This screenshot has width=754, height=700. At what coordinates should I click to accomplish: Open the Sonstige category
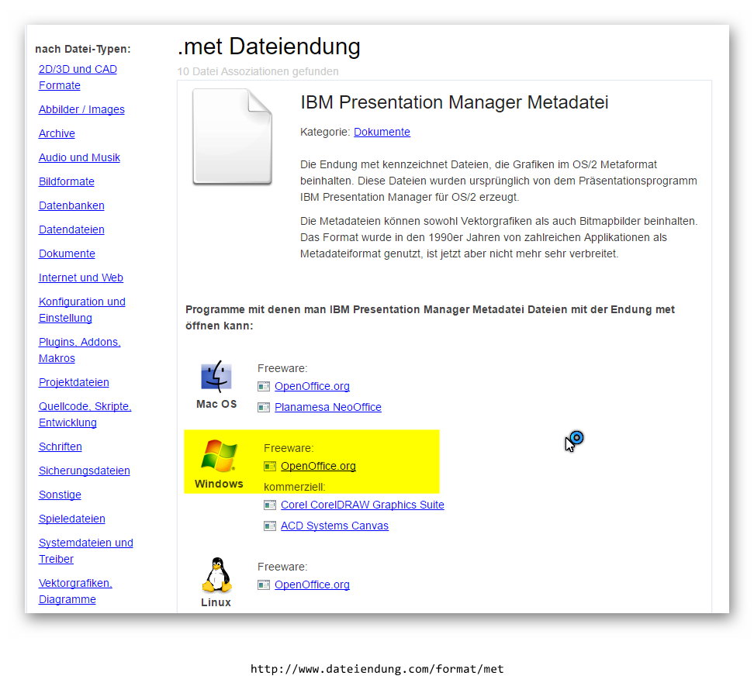tap(60, 495)
